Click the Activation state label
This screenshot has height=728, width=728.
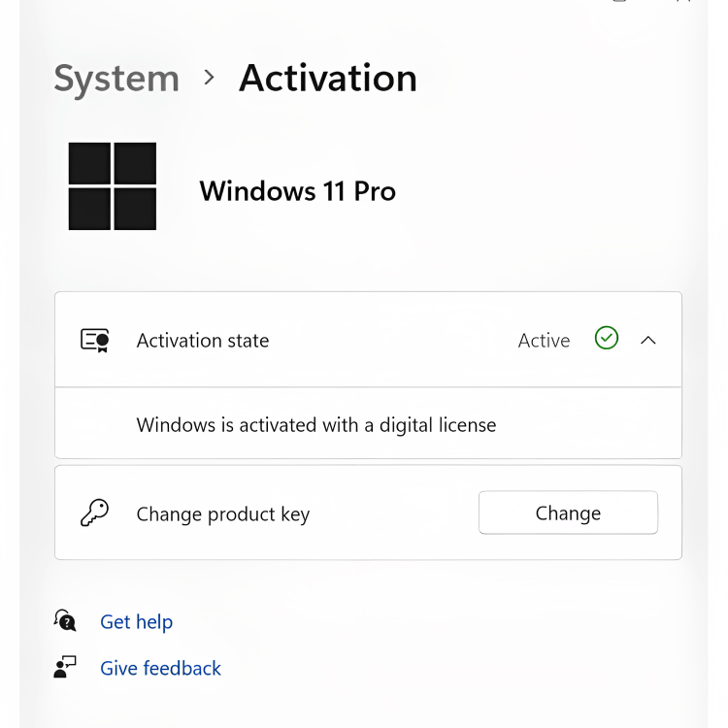203,341
